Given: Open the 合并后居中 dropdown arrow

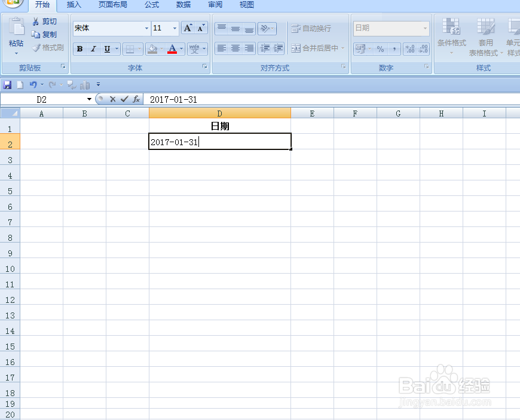Looking at the screenshot, I should tap(343, 48).
